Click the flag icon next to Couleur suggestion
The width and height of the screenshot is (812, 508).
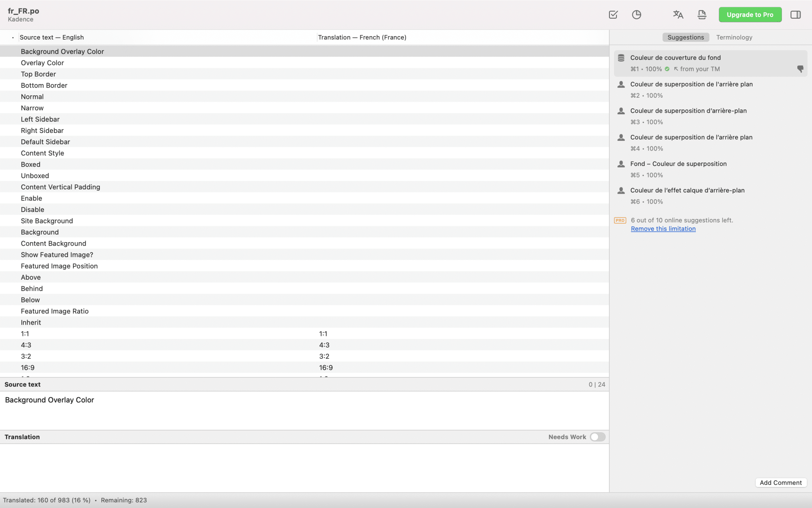coord(801,69)
